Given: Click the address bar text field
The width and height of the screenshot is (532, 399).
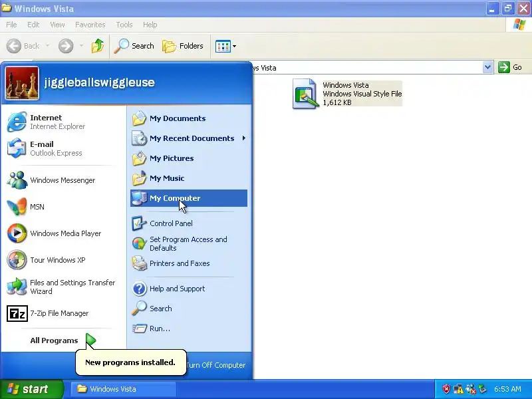Looking at the screenshot, I should (368, 67).
